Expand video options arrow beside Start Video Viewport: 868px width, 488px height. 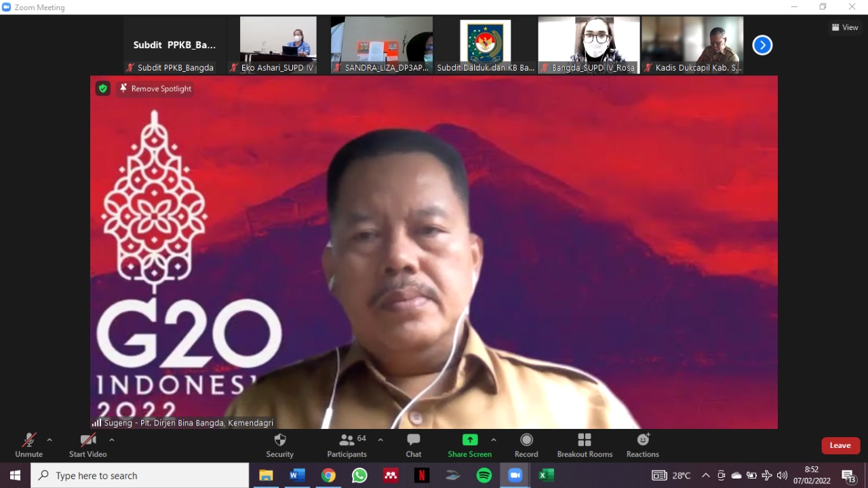[112, 440]
